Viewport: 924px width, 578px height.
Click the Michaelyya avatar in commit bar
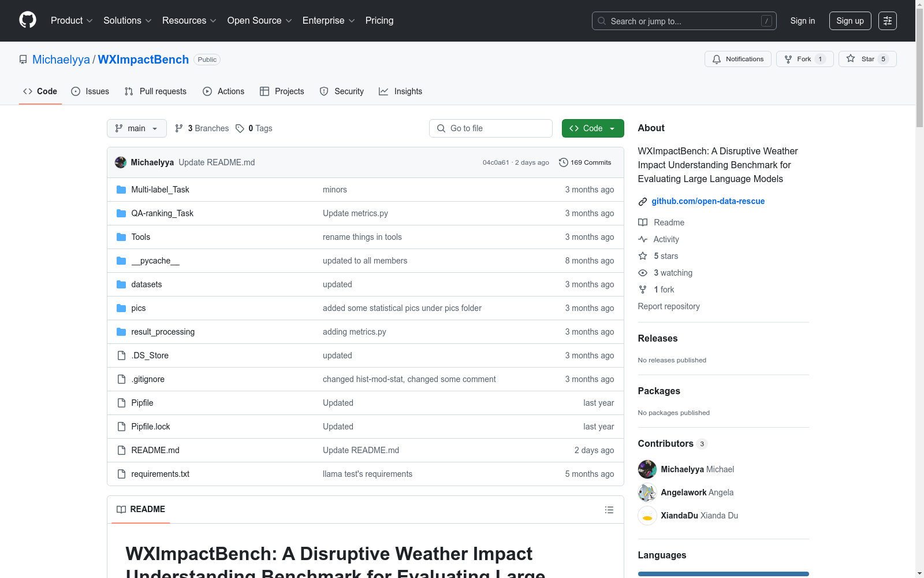[121, 162]
